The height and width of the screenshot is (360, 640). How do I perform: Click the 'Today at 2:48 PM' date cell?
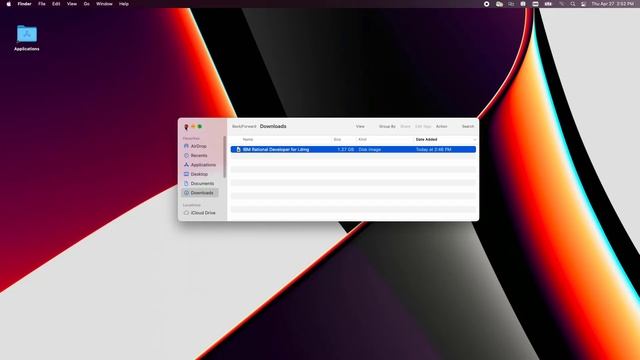click(433, 150)
